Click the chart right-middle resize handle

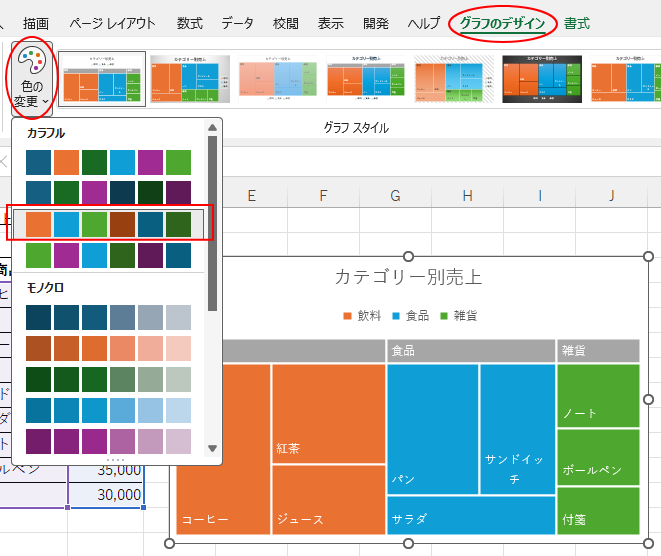pos(649,399)
